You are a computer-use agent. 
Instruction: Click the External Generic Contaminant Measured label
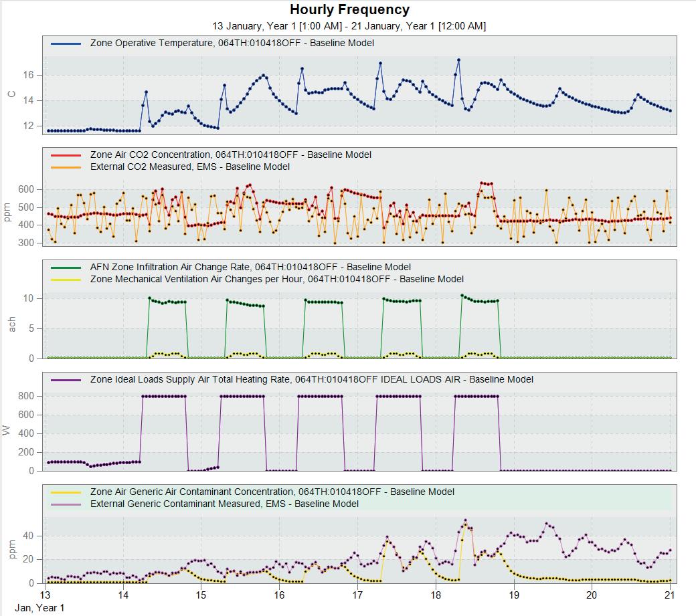click(224, 504)
